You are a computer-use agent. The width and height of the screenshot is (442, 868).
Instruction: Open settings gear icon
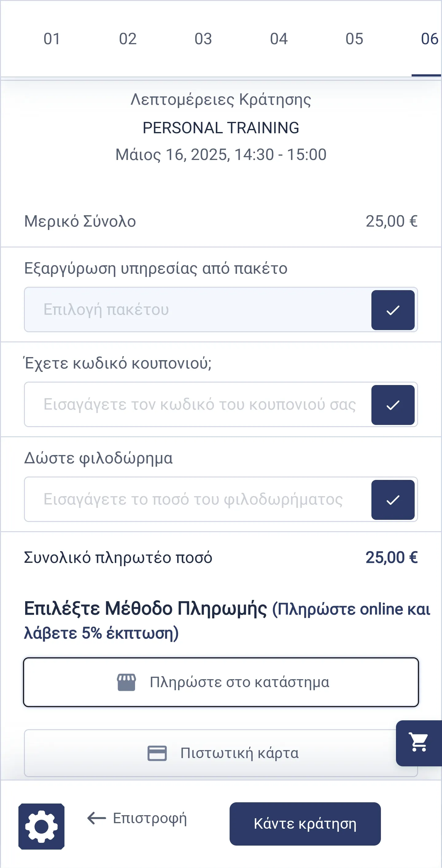pos(41,826)
